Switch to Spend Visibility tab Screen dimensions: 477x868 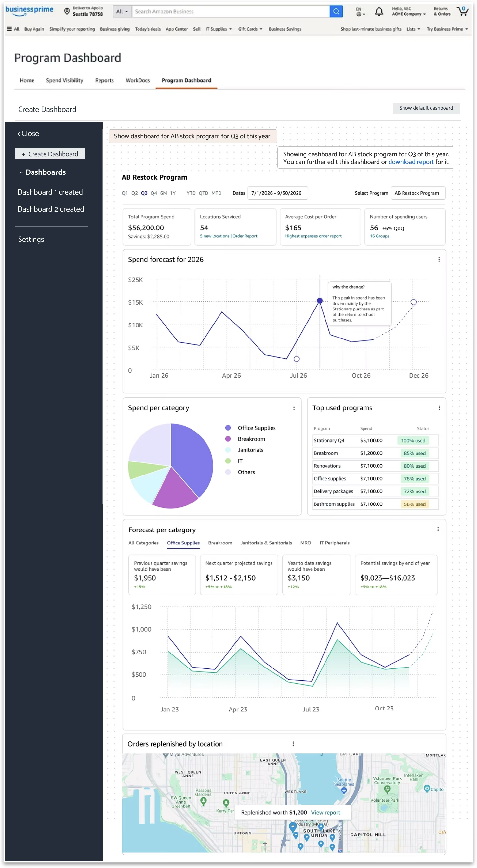[65, 80]
